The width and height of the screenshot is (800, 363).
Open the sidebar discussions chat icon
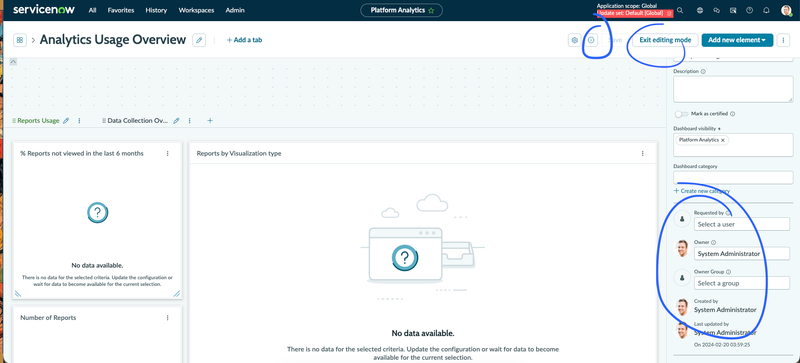pyautogui.click(x=716, y=10)
